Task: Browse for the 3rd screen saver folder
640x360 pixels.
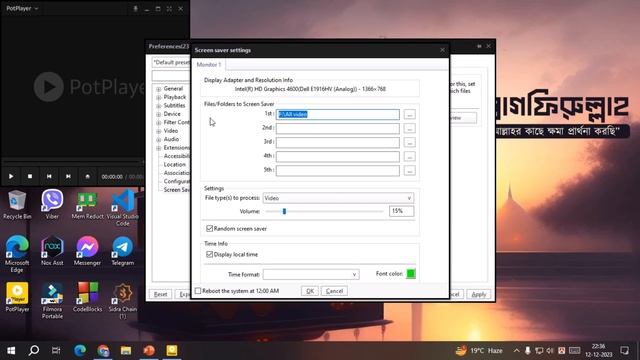Action: click(409, 142)
